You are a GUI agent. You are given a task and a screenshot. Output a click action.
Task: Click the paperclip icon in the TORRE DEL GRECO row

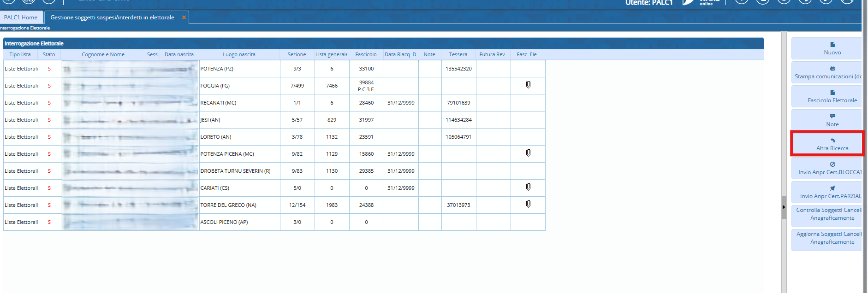click(528, 205)
